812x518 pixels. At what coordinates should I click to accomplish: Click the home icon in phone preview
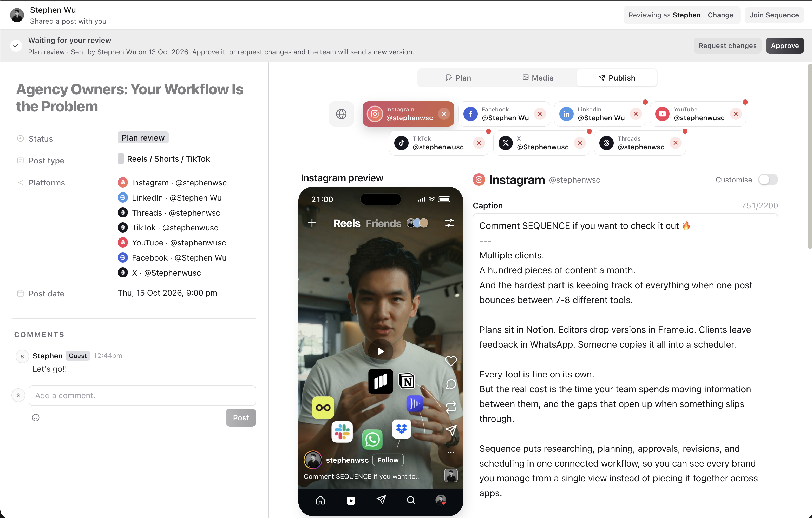pos(320,500)
